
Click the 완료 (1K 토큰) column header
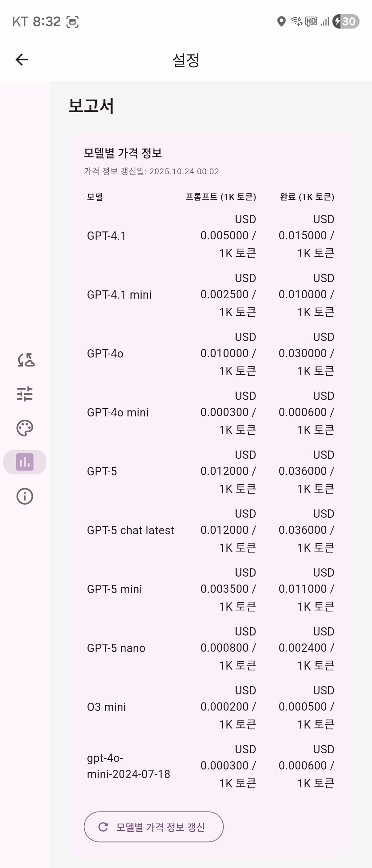(x=307, y=197)
